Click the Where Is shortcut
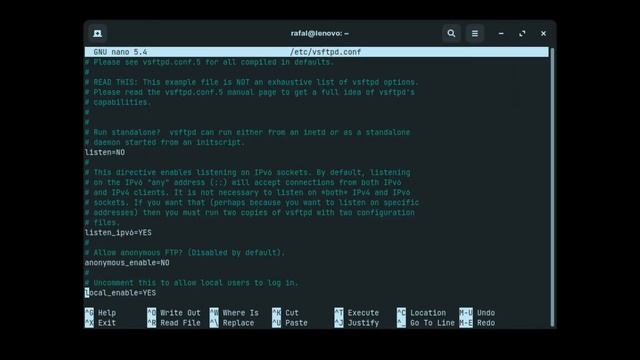Image resolution: width=640 pixels, height=360 pixels. point(234,313)
